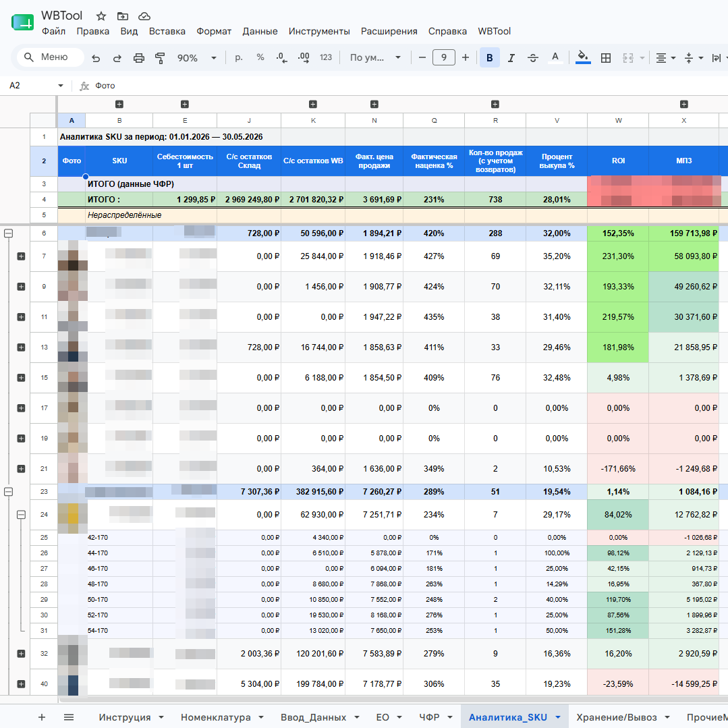728x728 pixels.
Task: Collapse row group at row 6
Action: point(8,233)
